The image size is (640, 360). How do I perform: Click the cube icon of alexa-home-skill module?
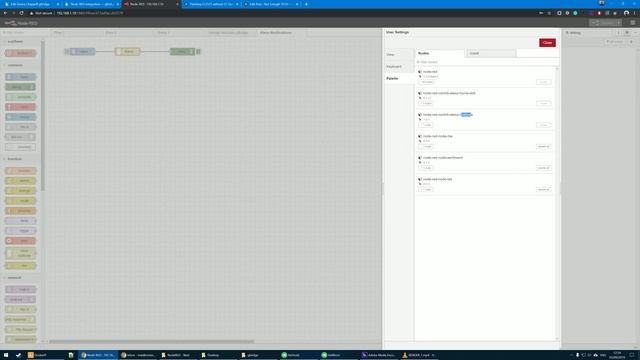[420, 93]
